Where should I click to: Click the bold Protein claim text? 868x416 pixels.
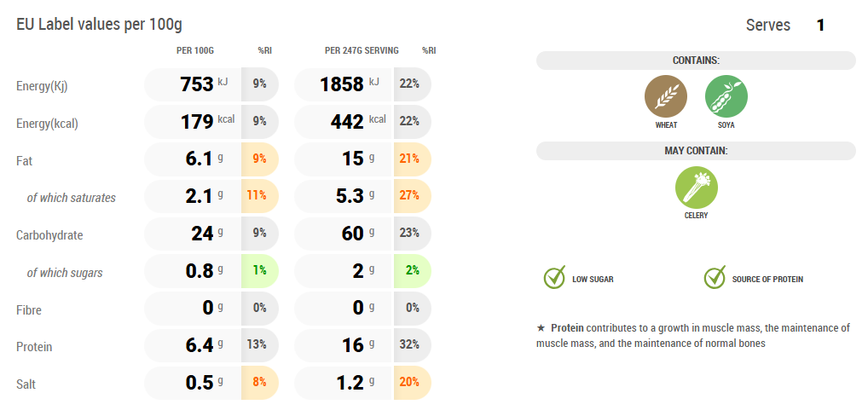pos(567,327)
